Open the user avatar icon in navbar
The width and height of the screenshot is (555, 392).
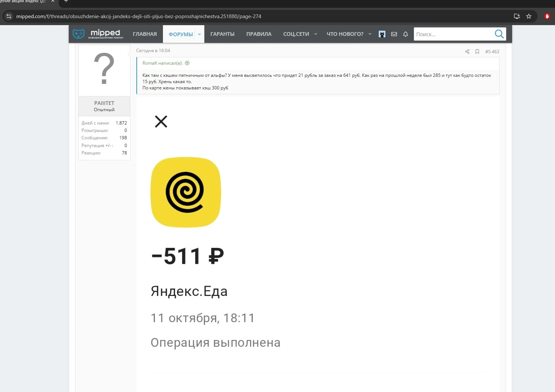[382, 34]
